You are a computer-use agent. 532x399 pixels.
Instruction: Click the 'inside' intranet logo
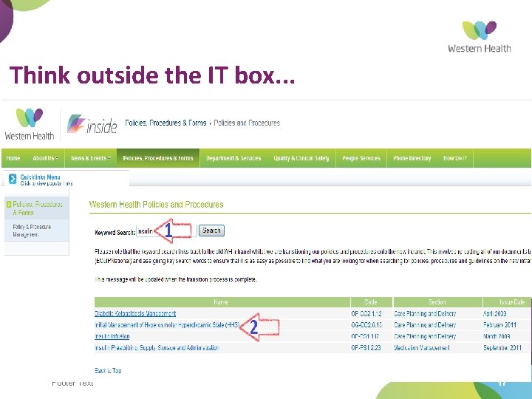coord(92,124)
